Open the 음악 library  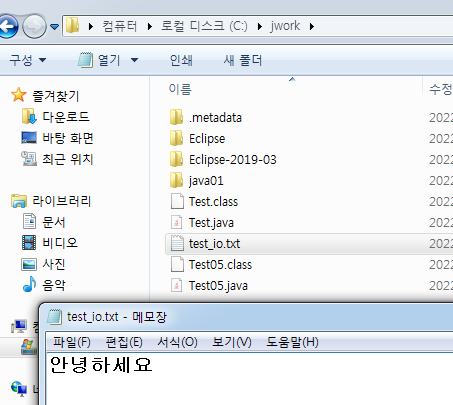(x=54, y=285)
